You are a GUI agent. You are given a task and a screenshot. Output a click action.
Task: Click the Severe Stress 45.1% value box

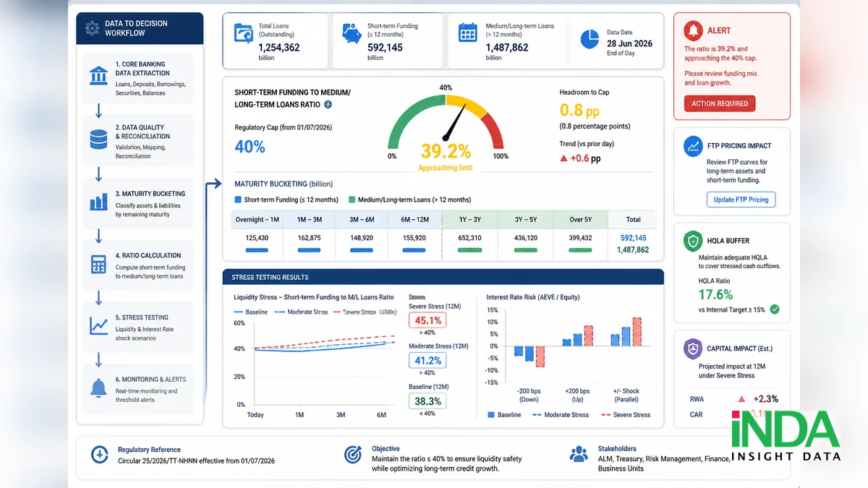427,320
